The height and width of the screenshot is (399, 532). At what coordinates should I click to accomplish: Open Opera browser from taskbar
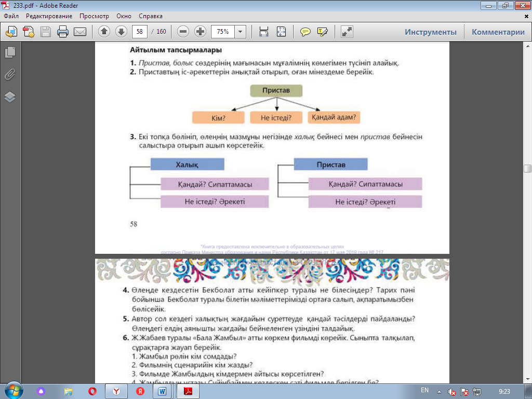[x=92, y=391]
